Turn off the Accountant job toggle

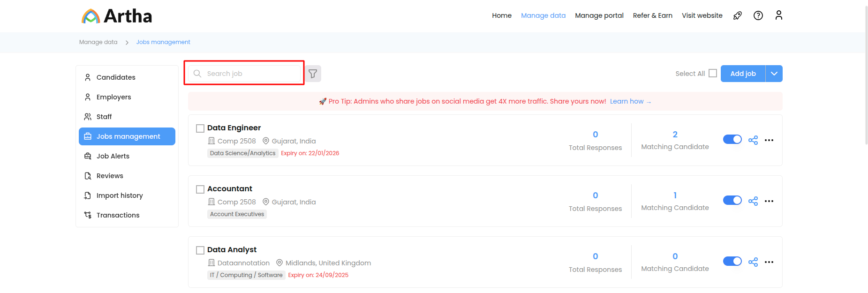point(732,201)
